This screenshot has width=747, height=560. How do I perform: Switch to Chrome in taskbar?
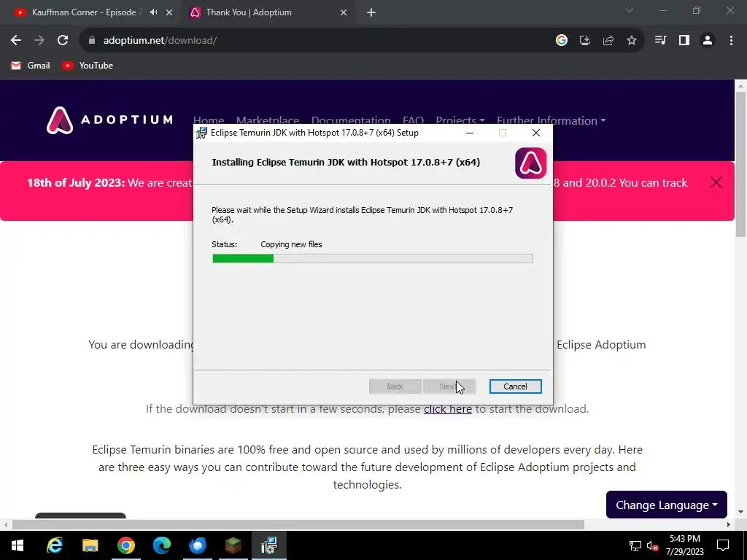tap(125, 545)
